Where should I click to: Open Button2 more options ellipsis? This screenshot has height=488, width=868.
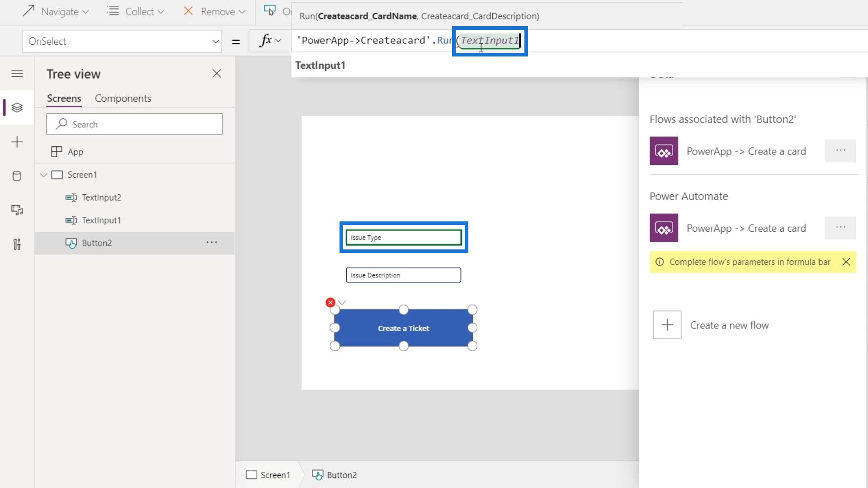(212, 243)
